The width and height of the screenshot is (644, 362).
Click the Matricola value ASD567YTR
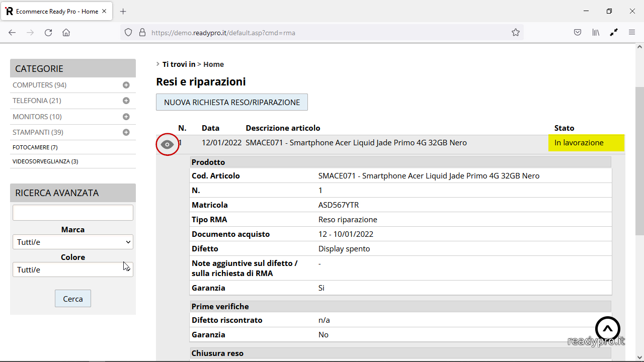(339, 205)
